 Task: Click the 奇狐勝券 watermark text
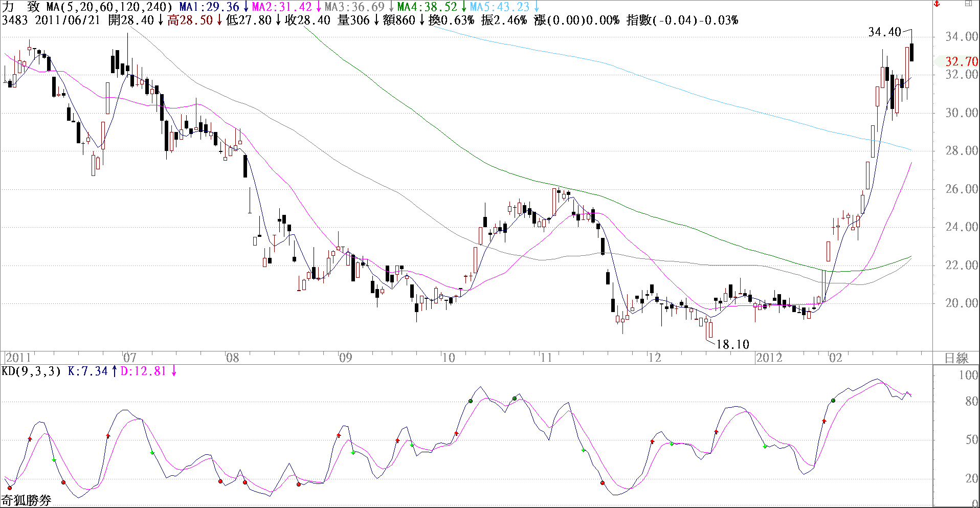tap(26, 500)
